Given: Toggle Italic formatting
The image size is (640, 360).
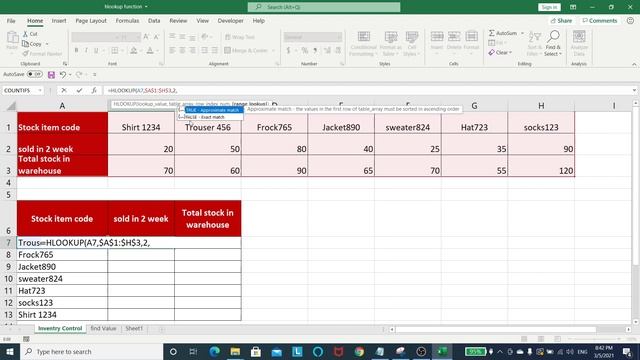Looking at the screenshot, I should tap(86, 51).
